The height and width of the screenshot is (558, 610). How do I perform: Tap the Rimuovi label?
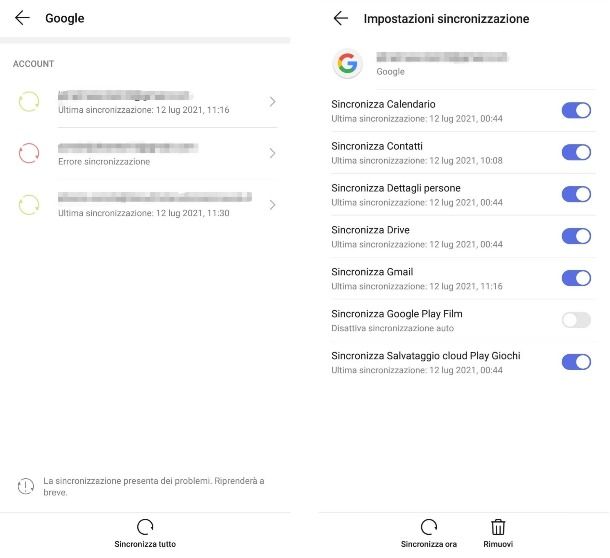498,544
